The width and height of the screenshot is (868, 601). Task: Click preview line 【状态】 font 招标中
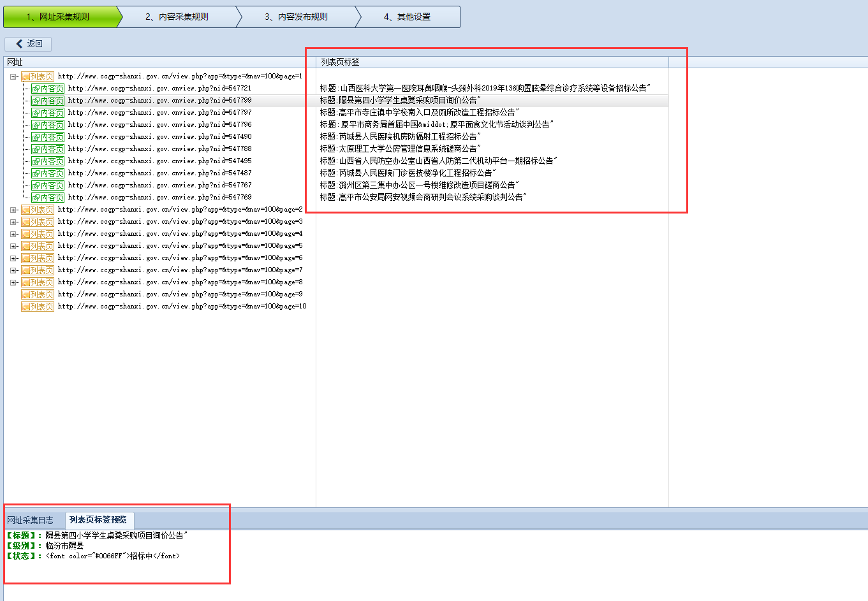pos(92,556)
